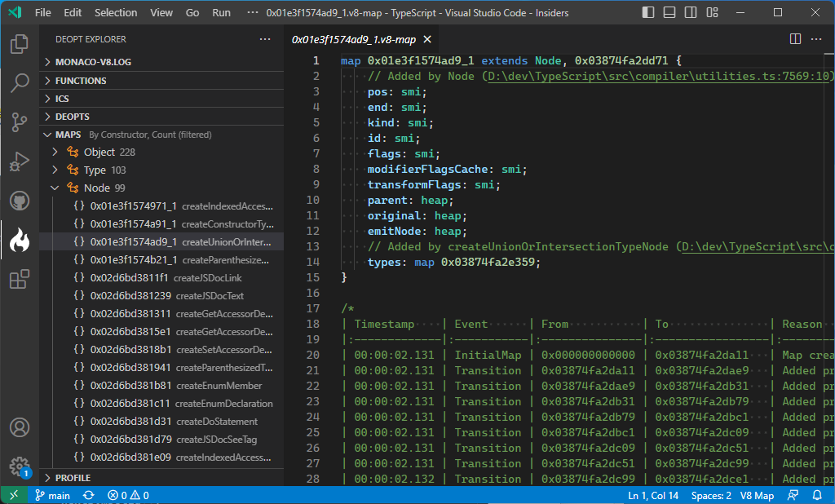
Task: Open the Accounts menu icon
Action: point(20,427)
